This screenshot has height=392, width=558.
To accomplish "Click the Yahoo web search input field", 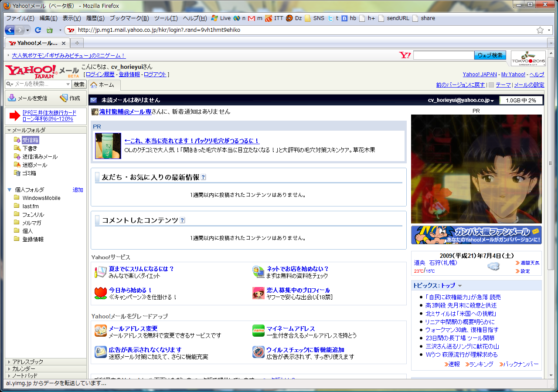I will (443, 55).
